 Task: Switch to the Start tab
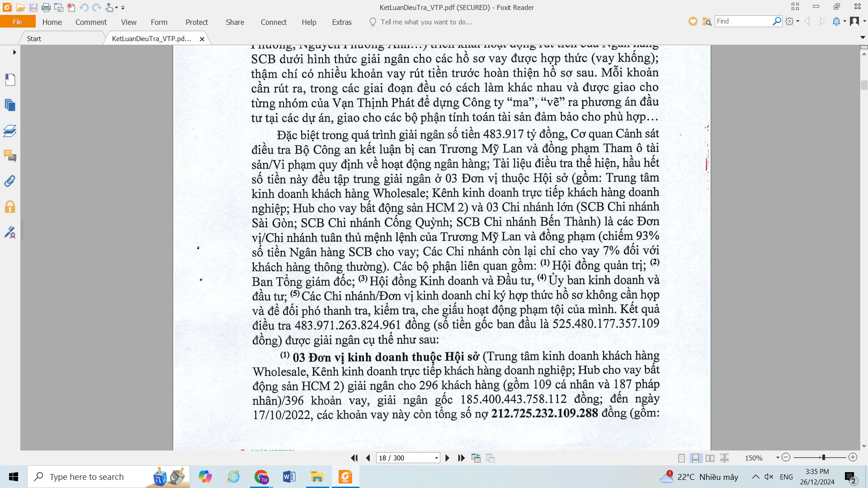coord(34,39)
